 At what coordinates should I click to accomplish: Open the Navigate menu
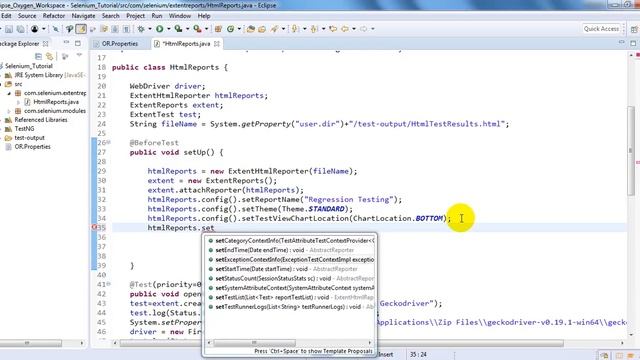[x=83, y=16]
